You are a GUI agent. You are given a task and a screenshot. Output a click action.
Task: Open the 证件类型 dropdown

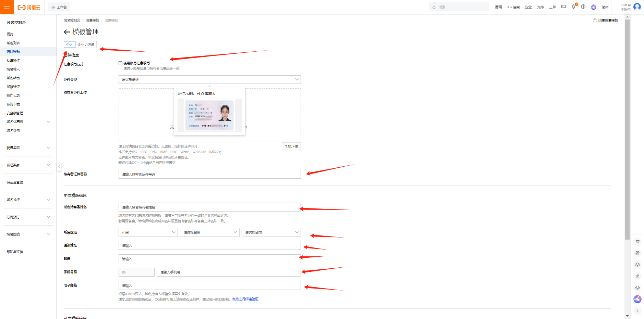tap(209, 80)
